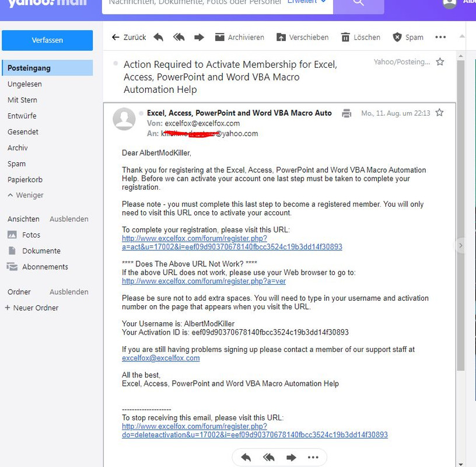Open the Abonnements view
This screenshot has width=476, height=467.
(37, 267)
